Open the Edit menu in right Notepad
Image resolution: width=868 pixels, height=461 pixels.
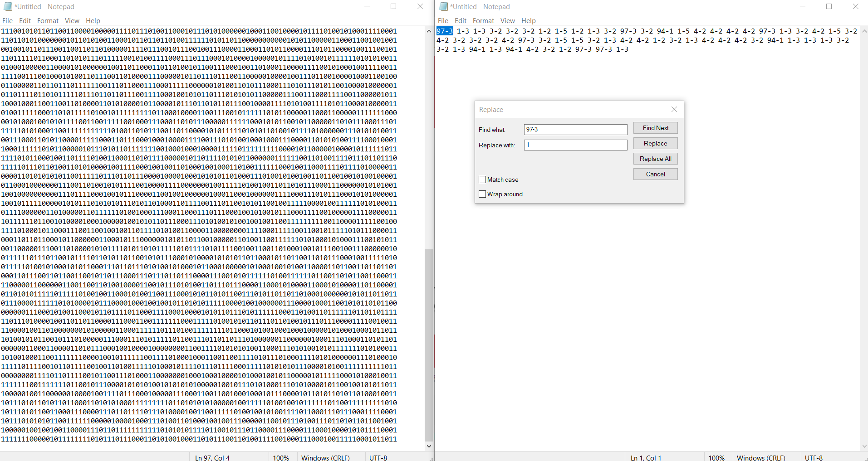point(460,21)
